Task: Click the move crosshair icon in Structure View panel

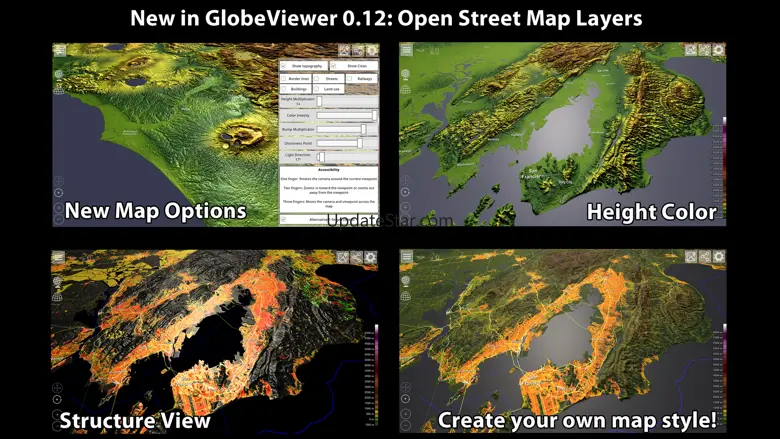Action: tap(57, 387)
